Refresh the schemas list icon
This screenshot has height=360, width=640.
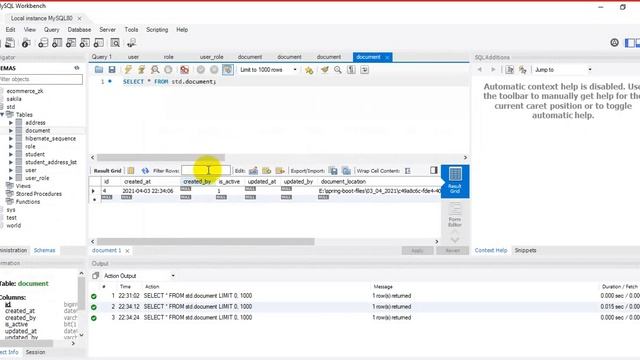77,68
